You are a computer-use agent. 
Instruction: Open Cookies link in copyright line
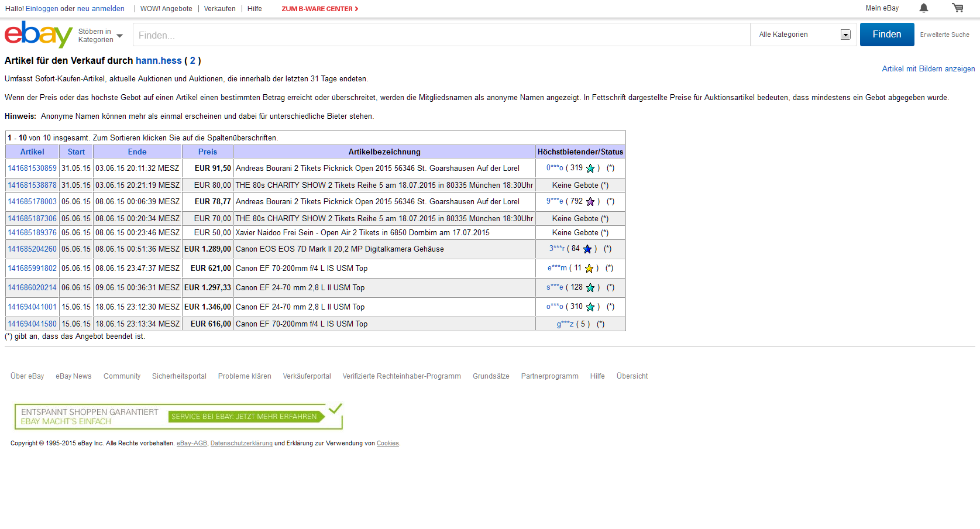click(x=388, y=444)
